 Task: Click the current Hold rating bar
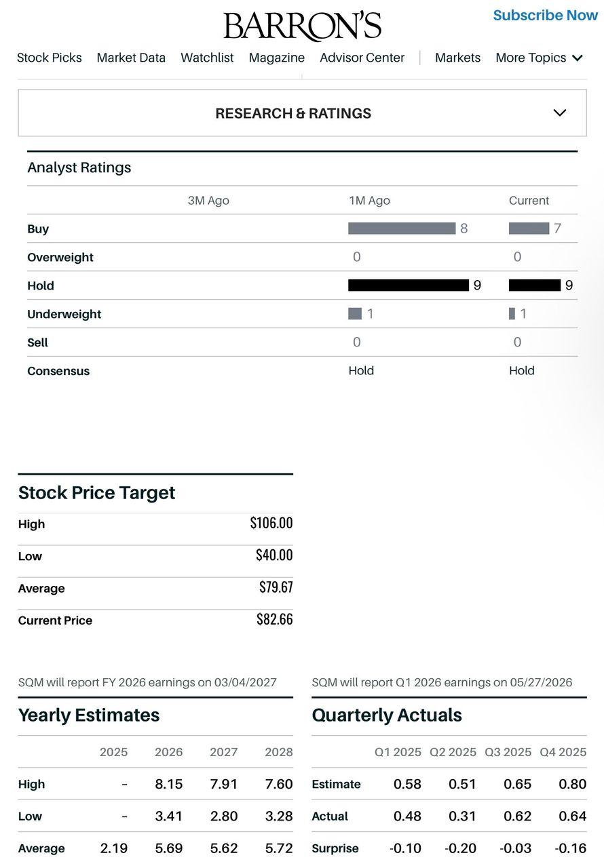535,285
